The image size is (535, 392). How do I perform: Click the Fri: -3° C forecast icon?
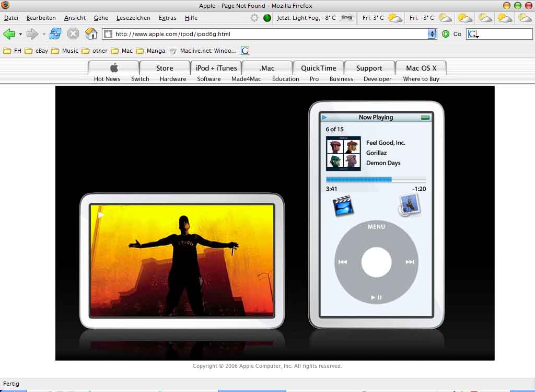pos(445,18)
